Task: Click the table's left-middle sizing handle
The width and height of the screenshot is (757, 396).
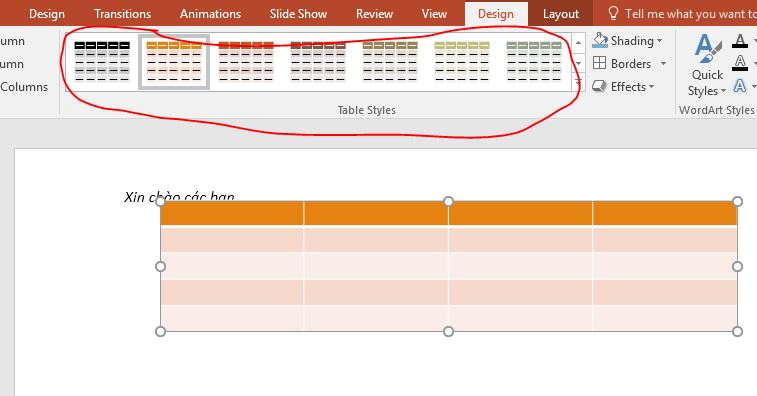Action: [x=160, y=266]
